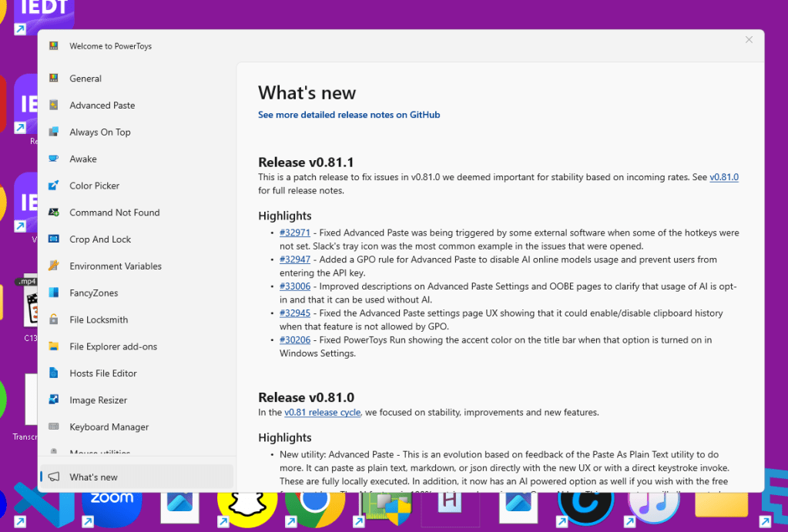Image resolution: width=788 pixels, height=532 pixels.
Task: Open issue #32971 link
Action: click(x=295, y=233)
